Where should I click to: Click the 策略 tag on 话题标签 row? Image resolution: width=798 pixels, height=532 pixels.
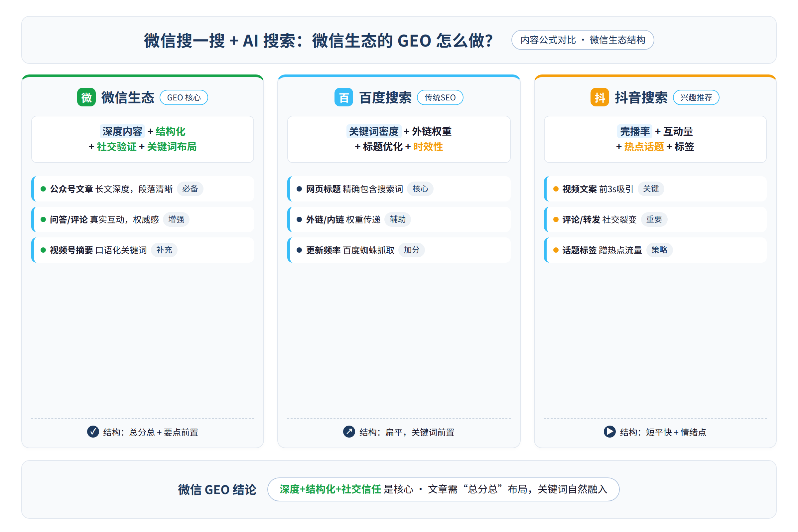[x=659, y=250]
